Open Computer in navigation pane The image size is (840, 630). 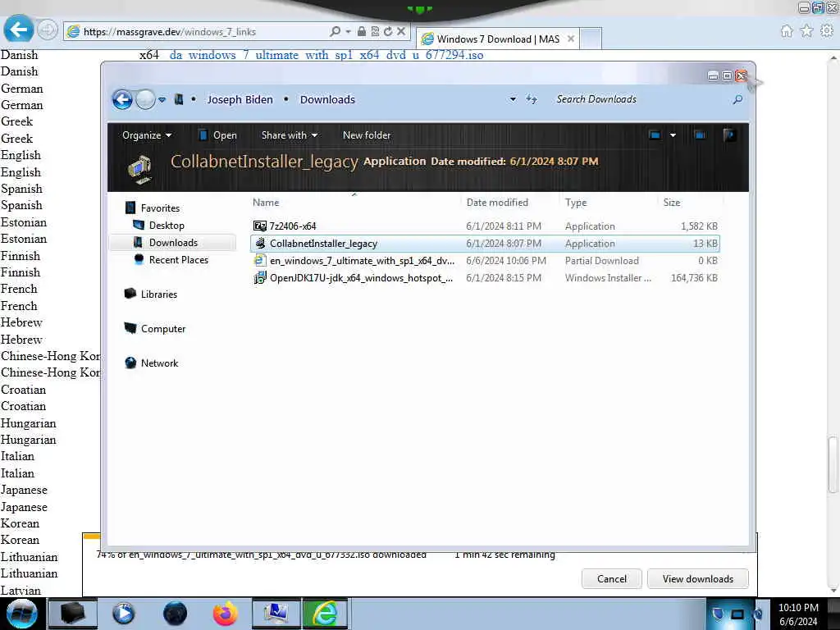pyautogui.click(x=163, y=329)
